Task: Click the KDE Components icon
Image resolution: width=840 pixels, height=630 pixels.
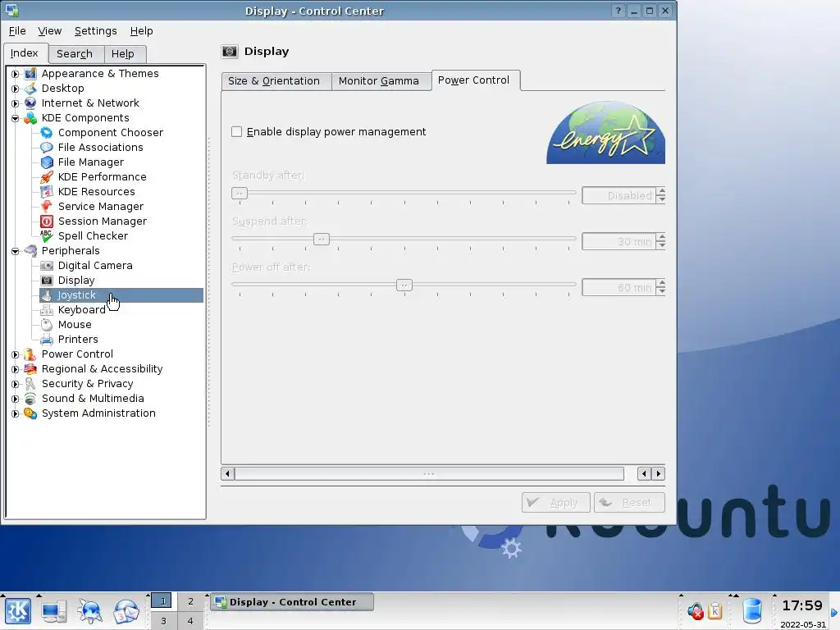Action: [x=30, y=118]
